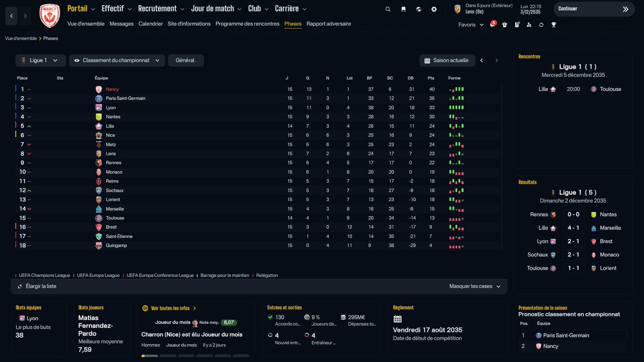Click second grey news carousel indicator
644x362 pixels.
(x=168, y=356)
